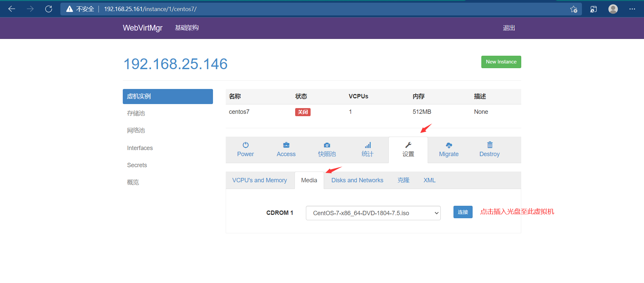Click the browser address bar URL
644x283 pixels.
(x=150, y=9)
